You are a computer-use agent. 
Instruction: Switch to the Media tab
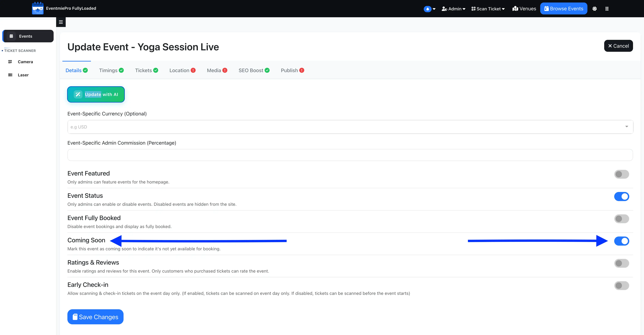pyautogui.click(x=217, y=70)
